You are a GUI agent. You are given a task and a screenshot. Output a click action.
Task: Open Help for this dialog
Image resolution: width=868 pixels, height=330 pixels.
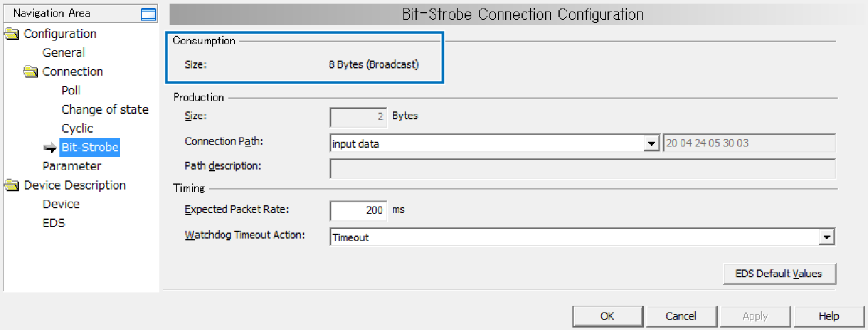coord(829,316)
